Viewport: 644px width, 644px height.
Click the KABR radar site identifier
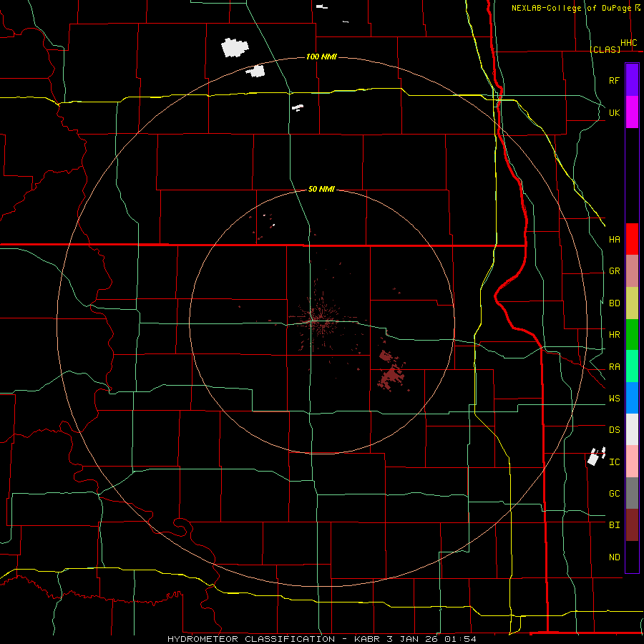tap(367, 639)
